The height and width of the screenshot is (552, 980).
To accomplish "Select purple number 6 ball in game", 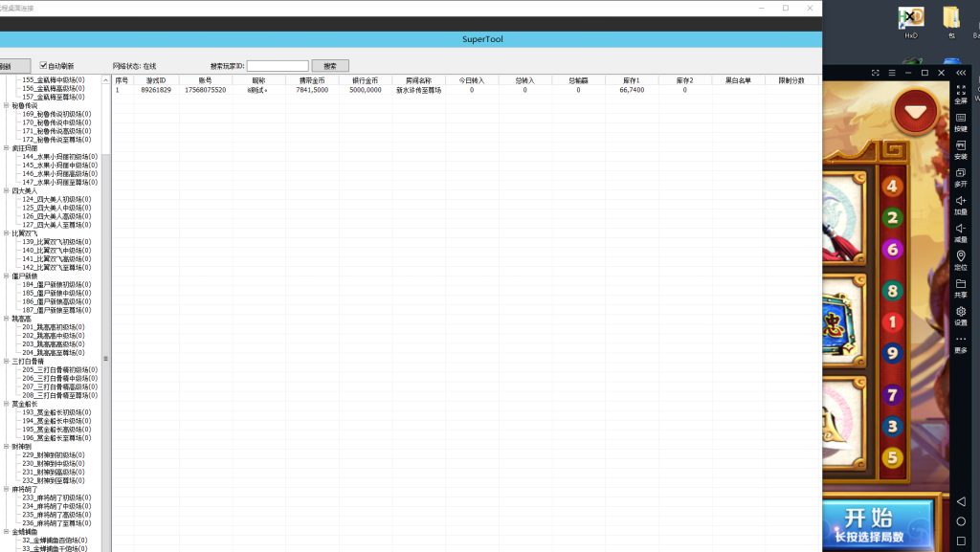I will pos(893,249).
